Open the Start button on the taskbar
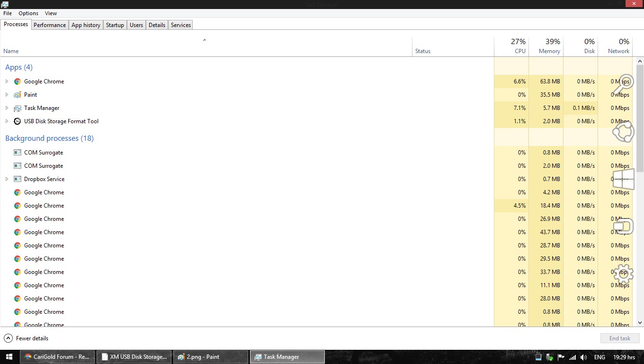 [9, 357]
